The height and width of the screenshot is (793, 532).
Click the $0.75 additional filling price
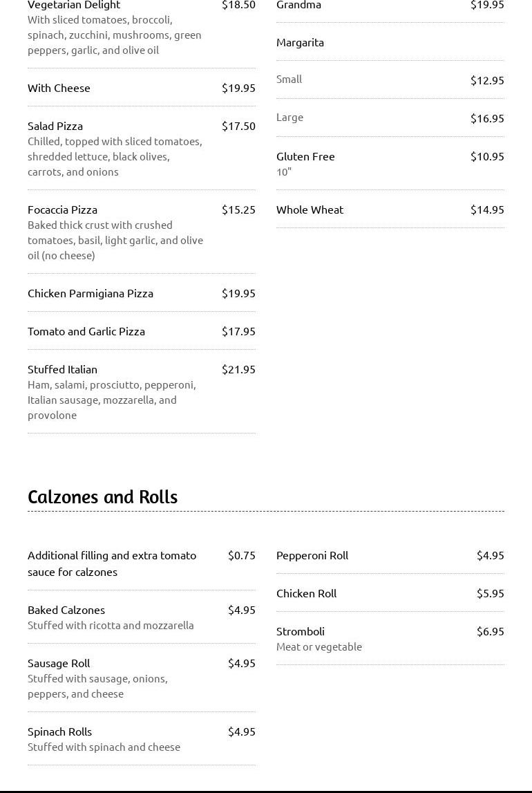[242, 555]
